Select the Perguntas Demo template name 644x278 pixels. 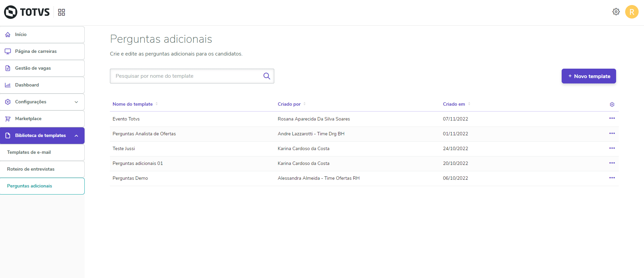tap(130, 178)
